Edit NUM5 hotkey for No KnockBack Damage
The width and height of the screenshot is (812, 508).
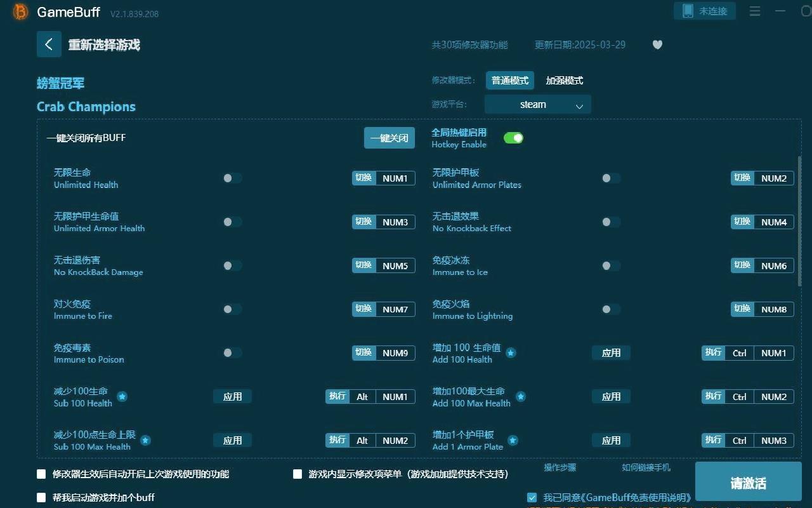(395, 265)
